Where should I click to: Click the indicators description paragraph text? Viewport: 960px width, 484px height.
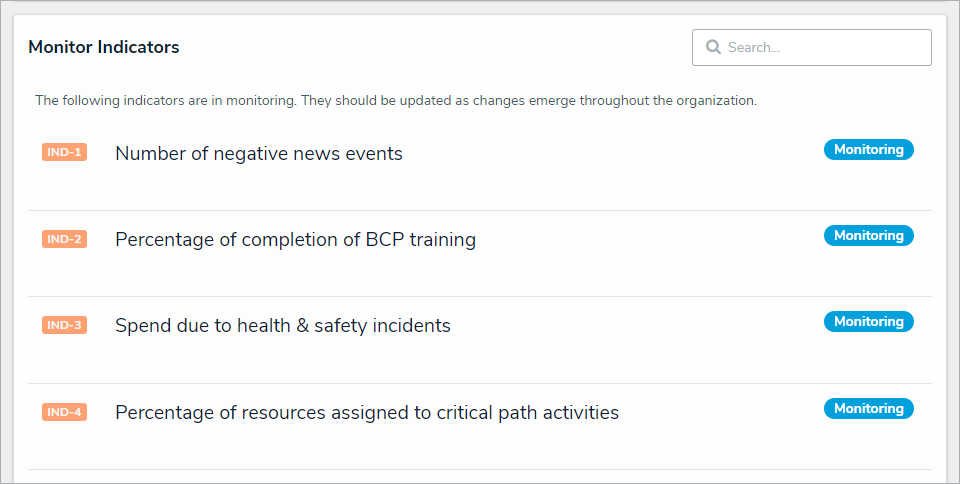[x=396, y=101]
